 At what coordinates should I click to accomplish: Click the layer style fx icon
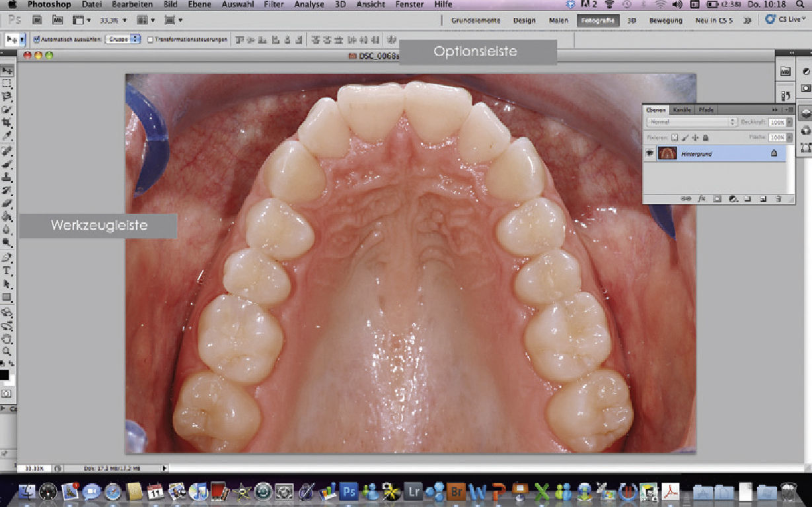tap(702, 198)
